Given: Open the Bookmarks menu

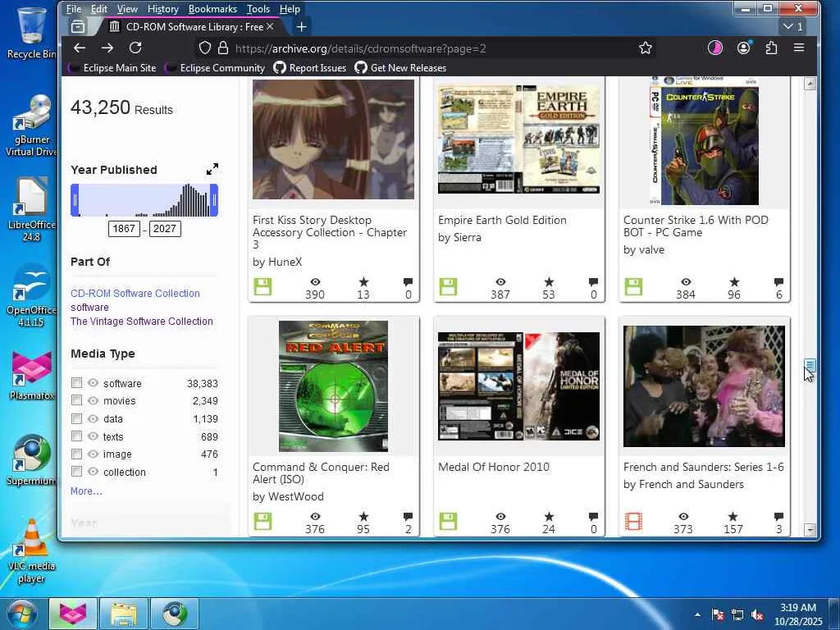Looking at the screenshot, I should pos(212,9).
